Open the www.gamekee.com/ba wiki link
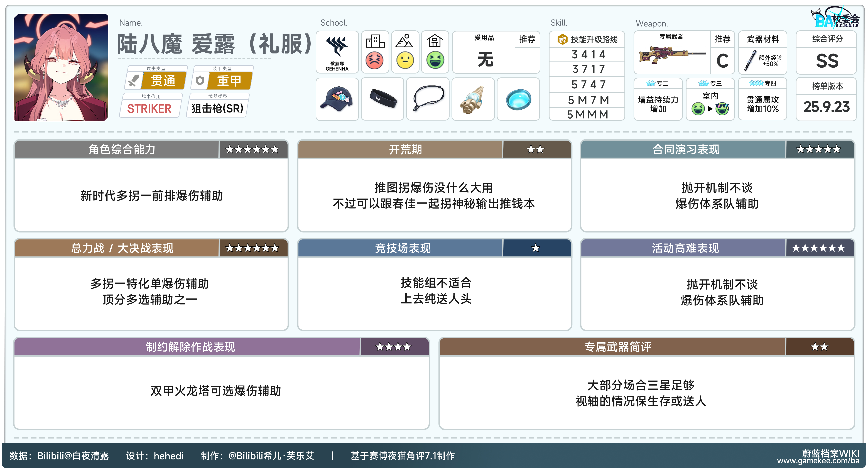Image resolution: width=868 pixels, height=470 pixels. point(818,461)
